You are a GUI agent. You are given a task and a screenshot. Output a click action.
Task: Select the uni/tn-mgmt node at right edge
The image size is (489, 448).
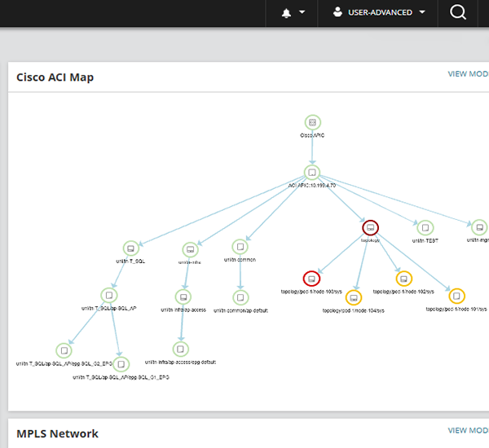(480, 227)
